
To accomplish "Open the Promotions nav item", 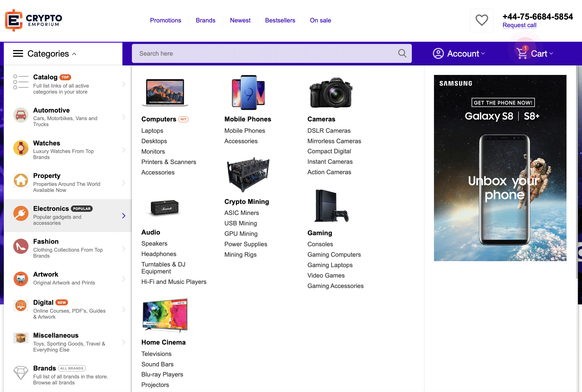I will [x=165, y=20].
